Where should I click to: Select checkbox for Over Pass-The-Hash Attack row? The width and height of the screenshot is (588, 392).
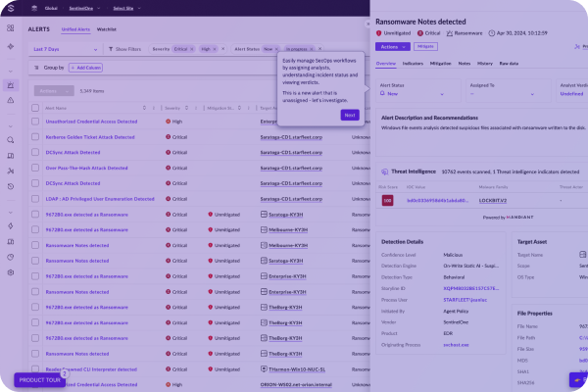pos(36,168)
